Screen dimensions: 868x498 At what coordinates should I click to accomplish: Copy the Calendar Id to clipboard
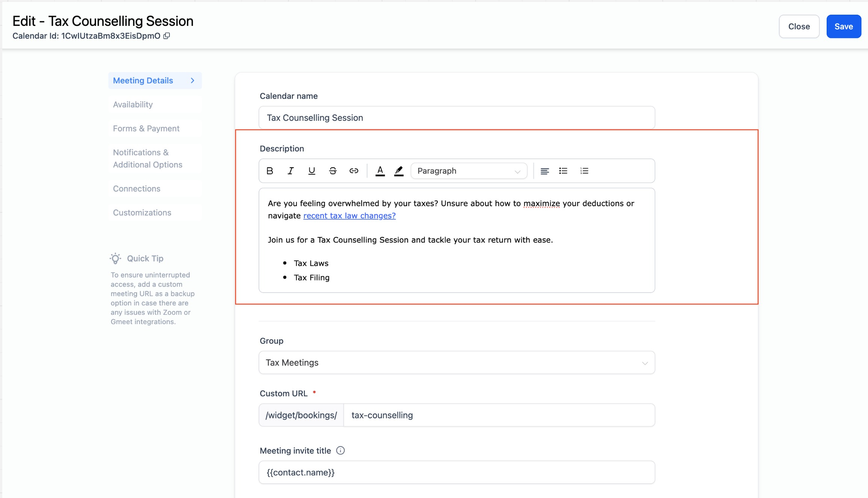pyautogui.click(x=166, y=36)
